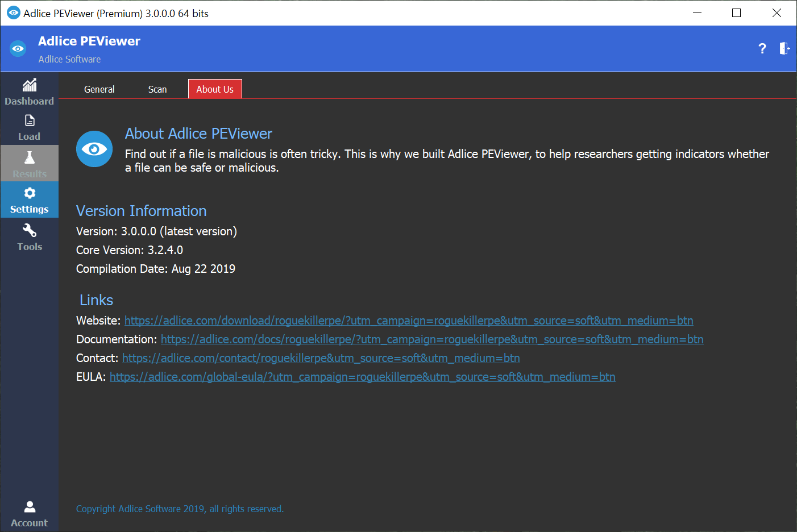Click the PEViewer eye logo in header
797x532 pixels.
18,49
